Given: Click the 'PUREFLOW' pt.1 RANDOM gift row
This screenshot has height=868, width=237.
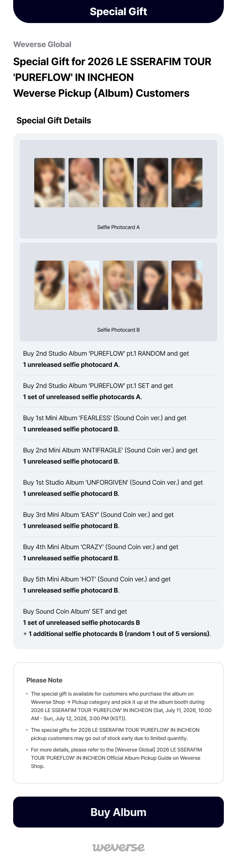Looking at the screenshot, I should pyautogui.click(x=118, y=359).
